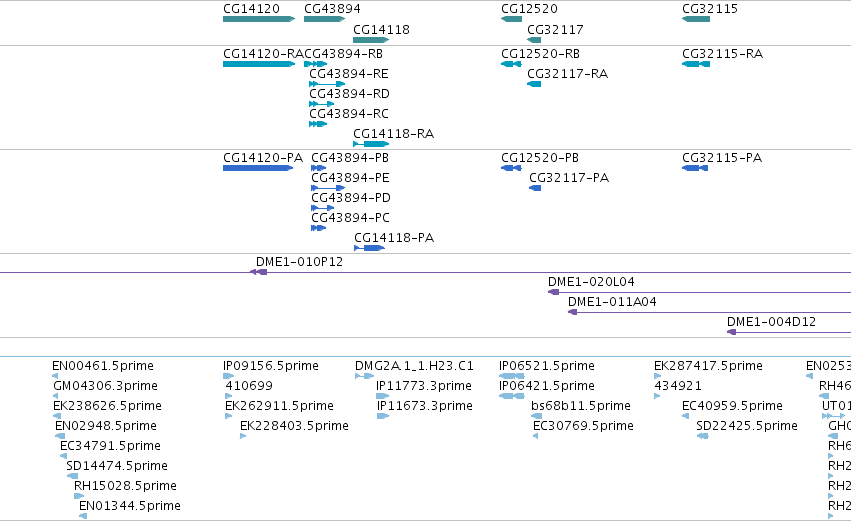851x521 pixels.
Task: Click the 410699 feature label
Action: click(249, 386)
